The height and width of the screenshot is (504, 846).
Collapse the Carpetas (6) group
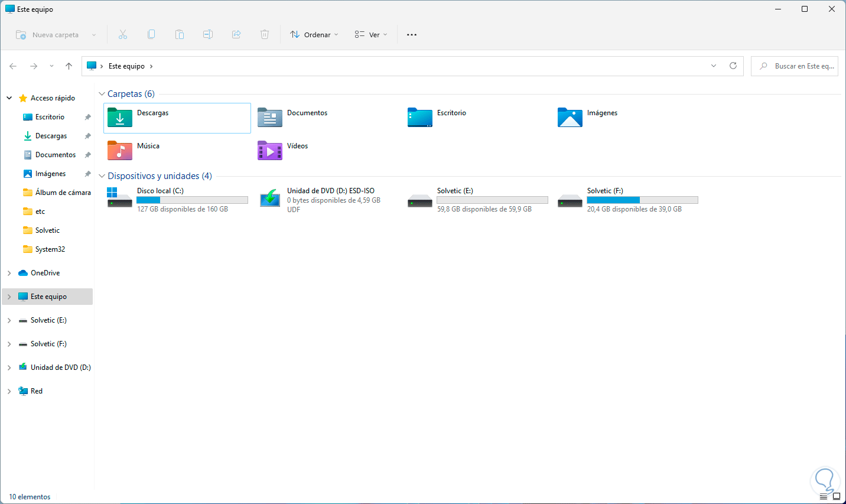tap(102, 94)
